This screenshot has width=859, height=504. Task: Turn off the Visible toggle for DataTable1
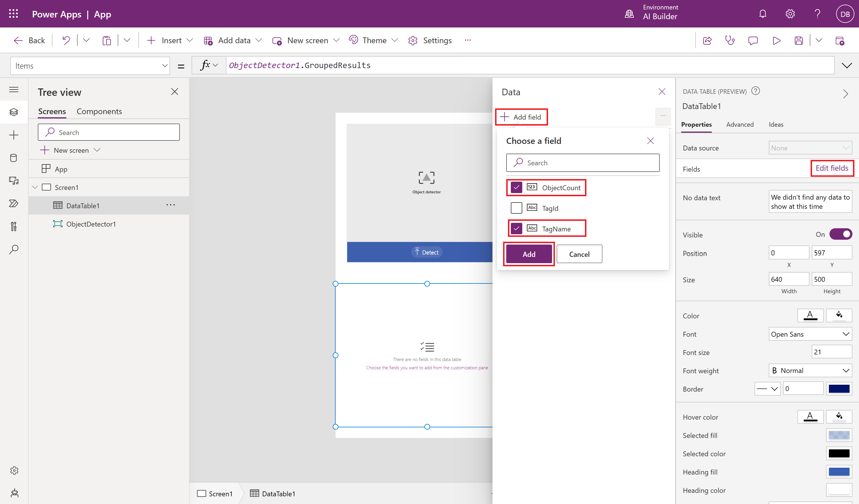(840, 234)
